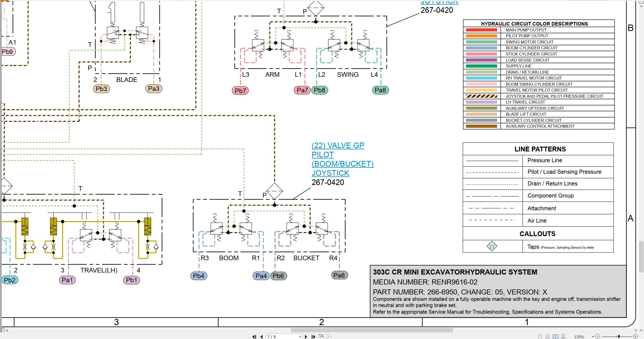Screen dimensions: 644x339
Task: Select continuous page view layout
Action: click(x=547, y=337)
